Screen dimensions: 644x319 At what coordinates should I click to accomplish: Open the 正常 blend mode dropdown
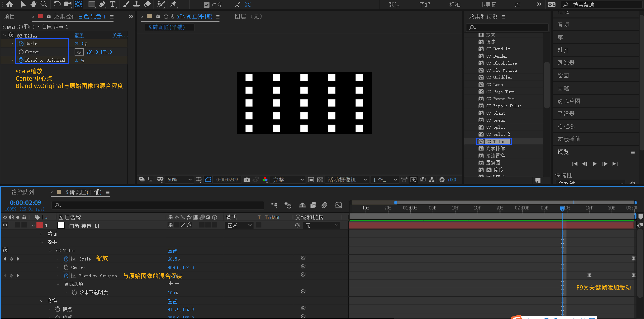point(239,225)
